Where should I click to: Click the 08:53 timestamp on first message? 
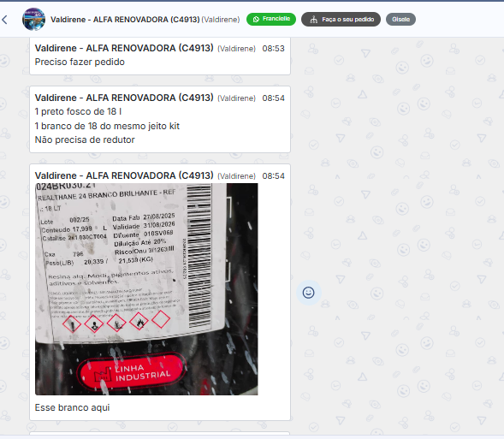click(x=273, y=49)
